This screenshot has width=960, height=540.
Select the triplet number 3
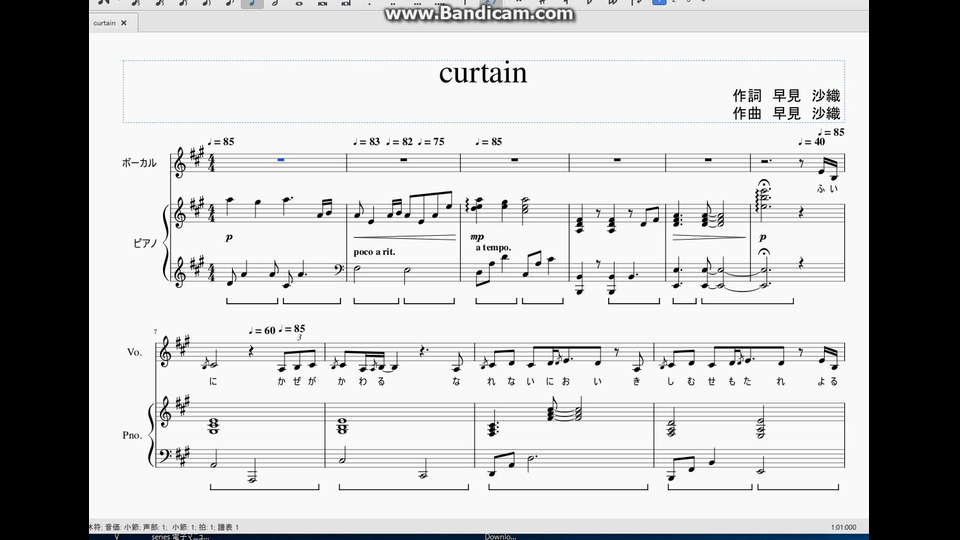(299, 337)
